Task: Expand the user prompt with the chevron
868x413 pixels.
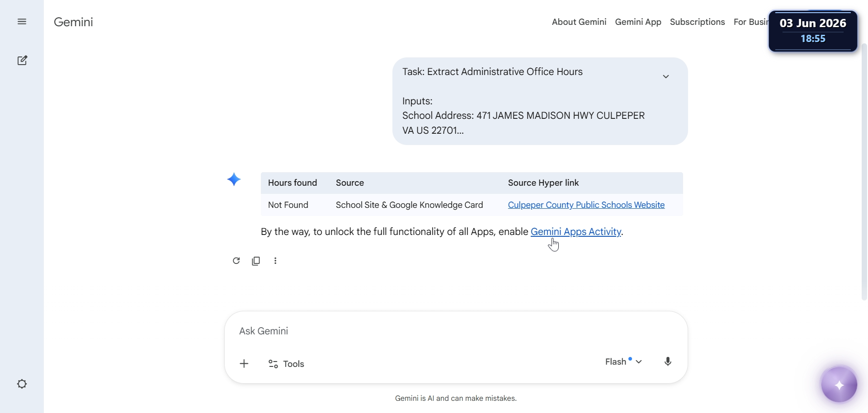Action: click(666, 76)
